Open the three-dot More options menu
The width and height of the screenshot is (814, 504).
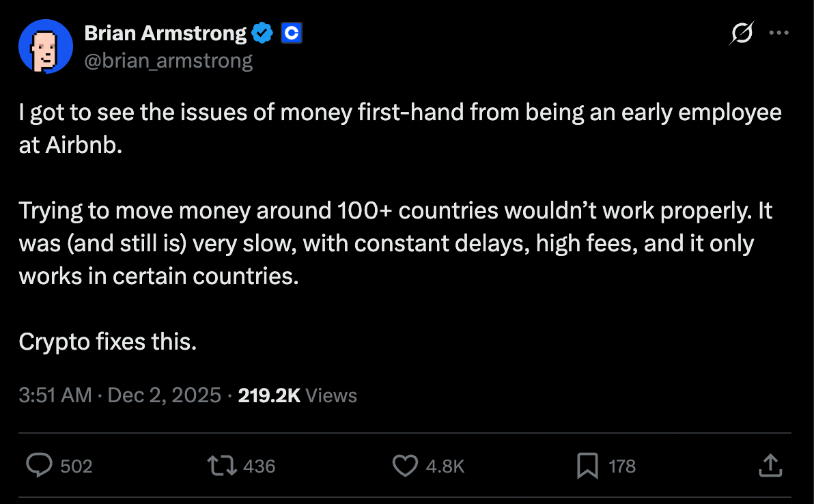click(779, 33)
